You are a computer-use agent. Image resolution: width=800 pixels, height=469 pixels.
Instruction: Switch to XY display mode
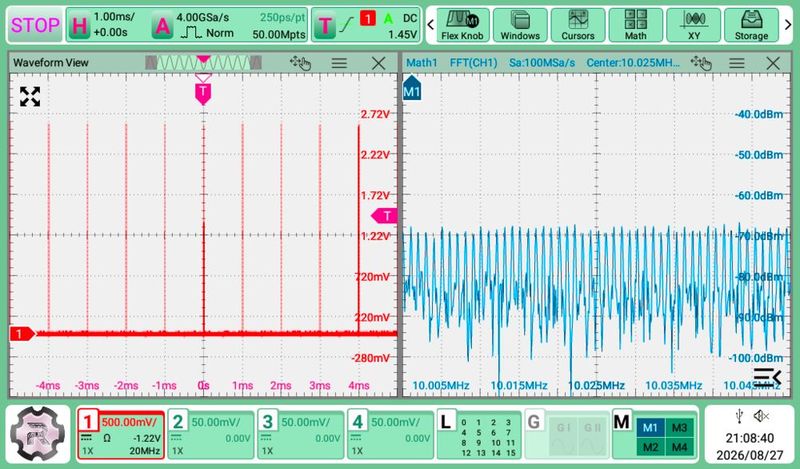click(693, 25)
